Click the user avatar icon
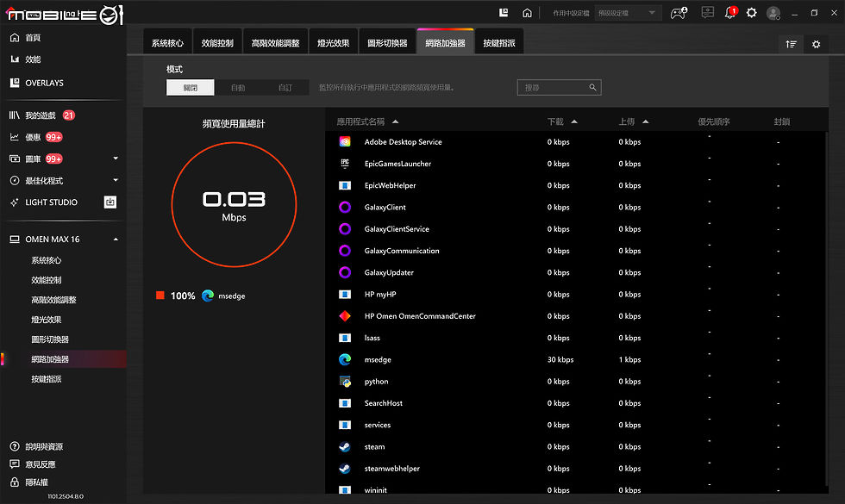 (x=773, y=13)
